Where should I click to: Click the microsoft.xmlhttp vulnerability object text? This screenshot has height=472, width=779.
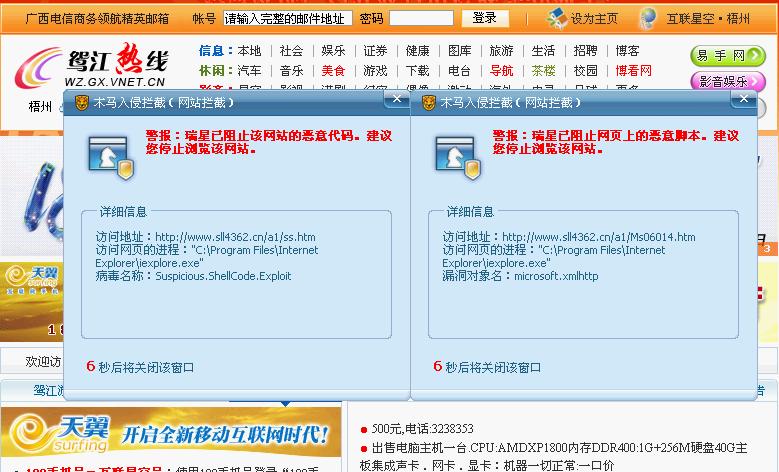[556, 276]
